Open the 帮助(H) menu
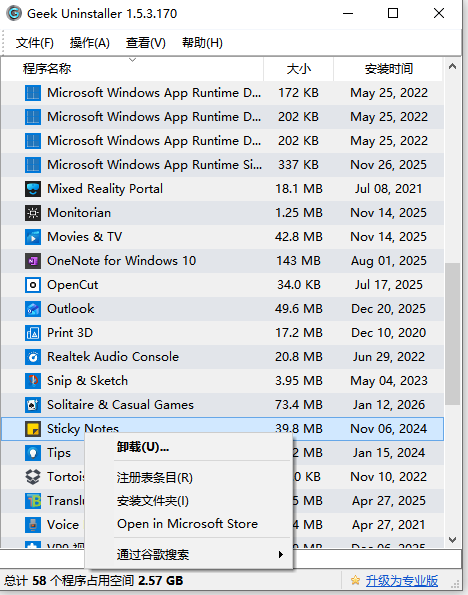 (202, 42)
